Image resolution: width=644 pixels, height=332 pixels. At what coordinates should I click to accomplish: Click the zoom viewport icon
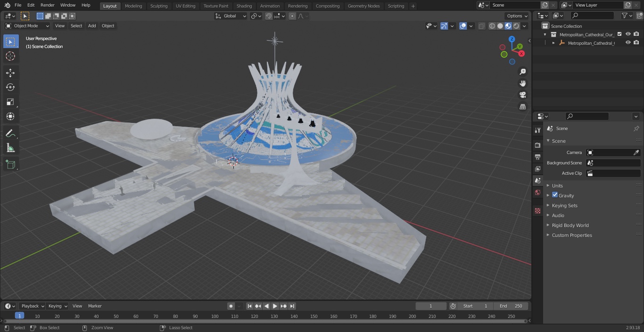(522, 72)
